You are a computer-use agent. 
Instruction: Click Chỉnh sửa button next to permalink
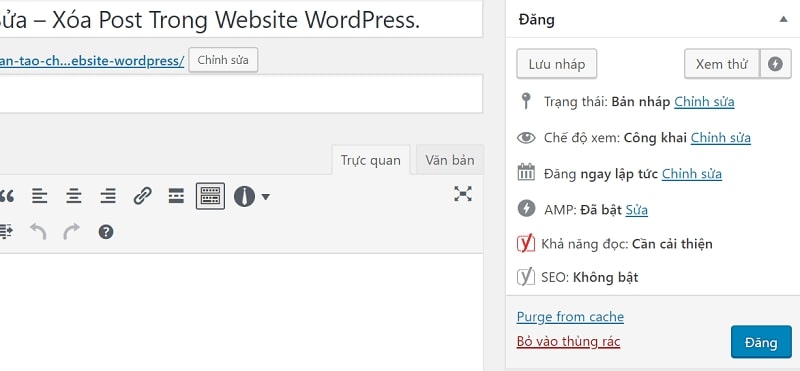click(223, 60)
